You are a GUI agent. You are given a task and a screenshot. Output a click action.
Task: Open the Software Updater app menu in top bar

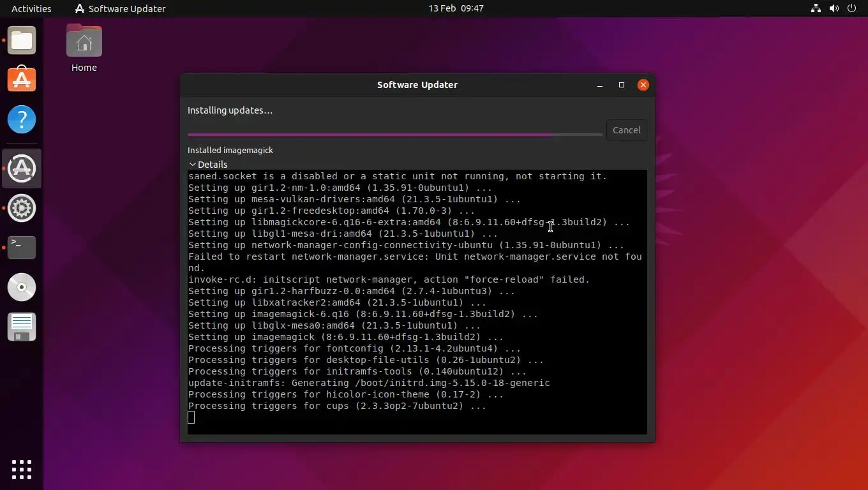click(120, 8)
